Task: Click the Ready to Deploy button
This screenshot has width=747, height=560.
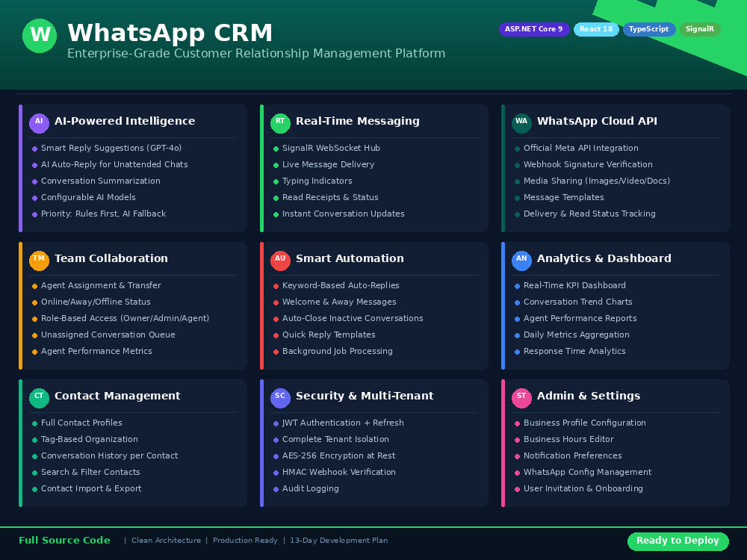Action: click(678, 541)
